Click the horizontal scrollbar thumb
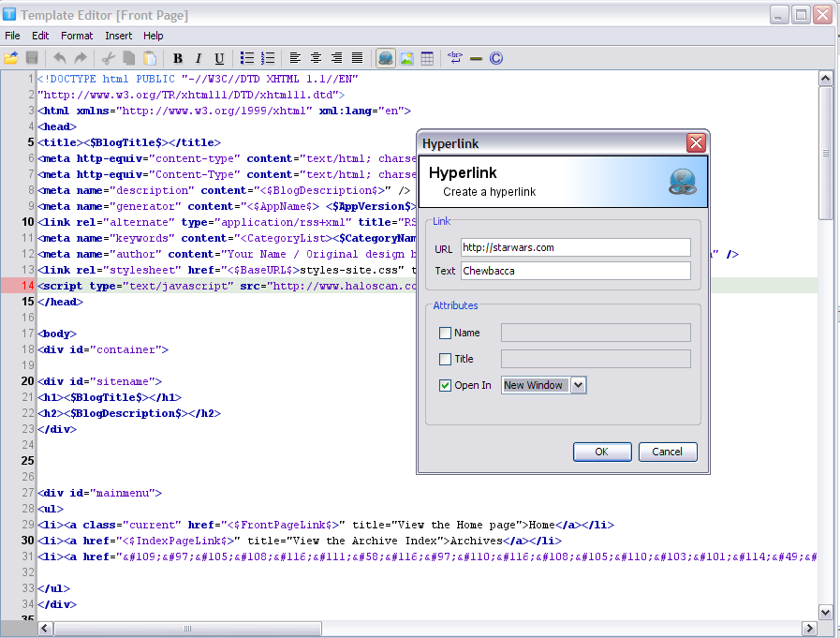The width and height of the screenshot is (840, 638). (187, 628)
